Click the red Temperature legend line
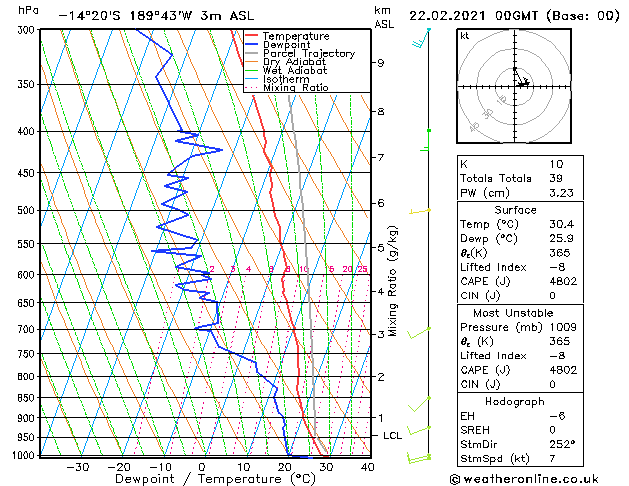This screenshot has height=486, width=629. click(x=251, y=36)
